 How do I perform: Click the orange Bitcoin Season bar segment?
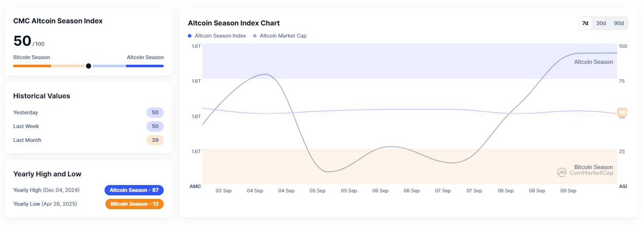(32, 66)
